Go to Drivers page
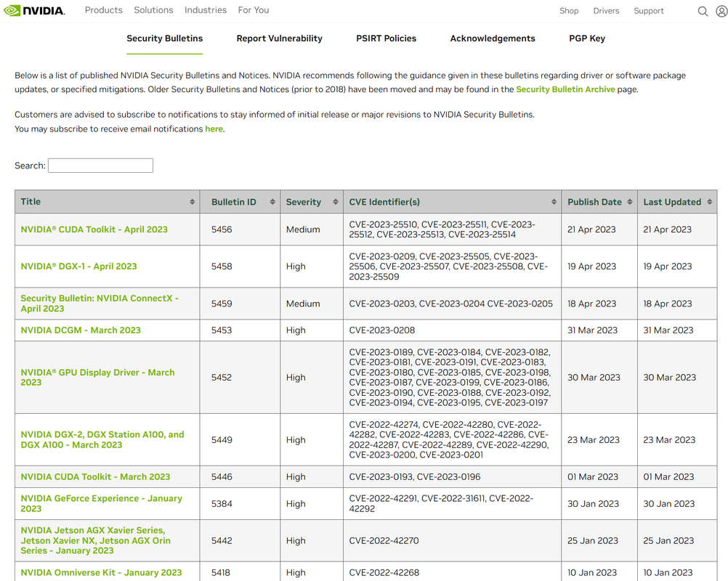Screen dimensions: 728x581 pyautogui.click(x=606, y=11)
